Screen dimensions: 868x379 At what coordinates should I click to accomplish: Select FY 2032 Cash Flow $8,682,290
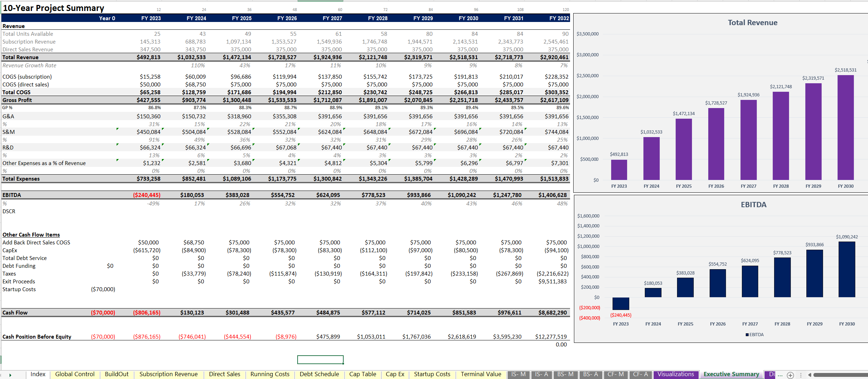click(552, 313)
